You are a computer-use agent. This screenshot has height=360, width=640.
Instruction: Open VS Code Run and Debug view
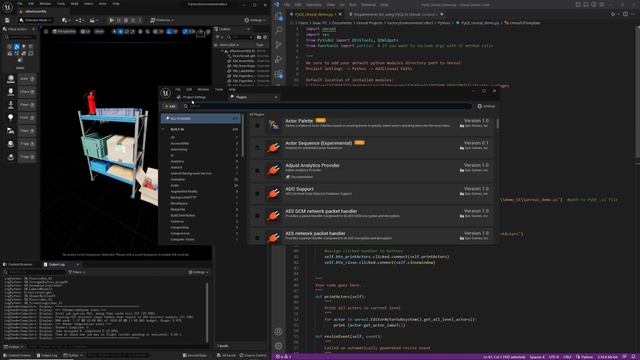click(x=279, y=59)
